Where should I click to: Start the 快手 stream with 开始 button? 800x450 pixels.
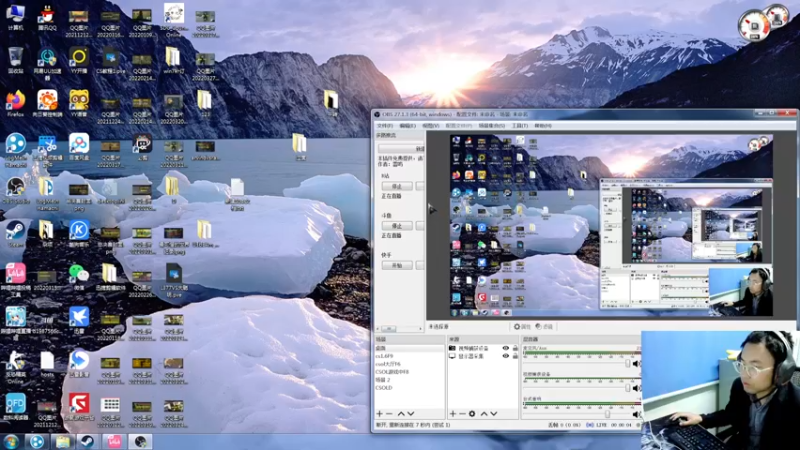pyautogui.click(x=397, y=265)
